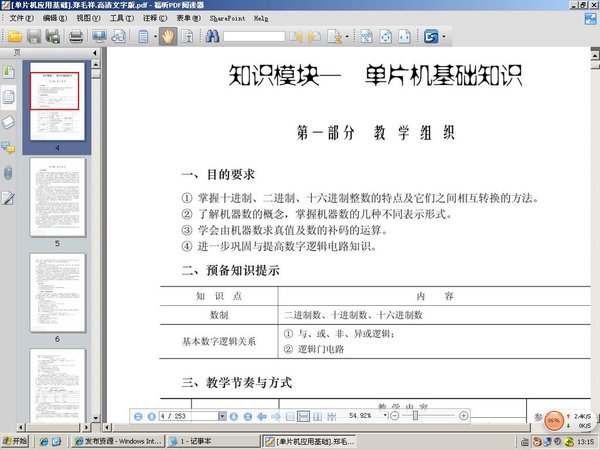Open a PDF with the folder icon

tap(15, 37)
